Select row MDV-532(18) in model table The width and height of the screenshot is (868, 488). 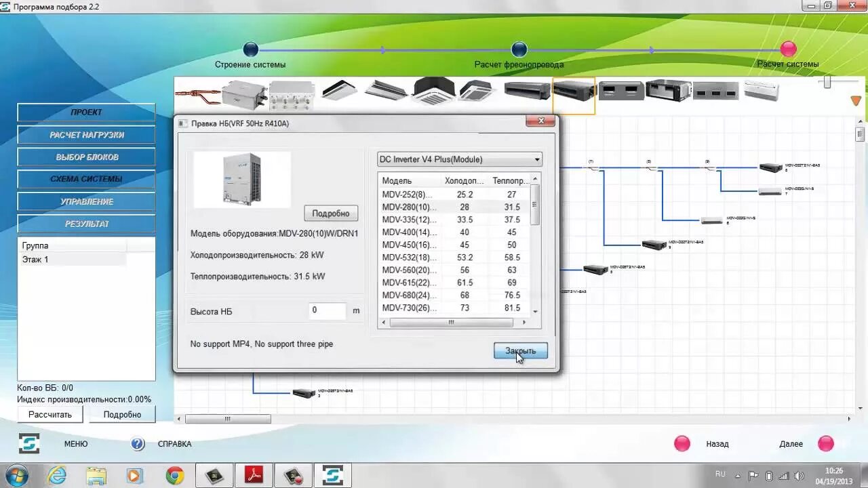[454, 258]
